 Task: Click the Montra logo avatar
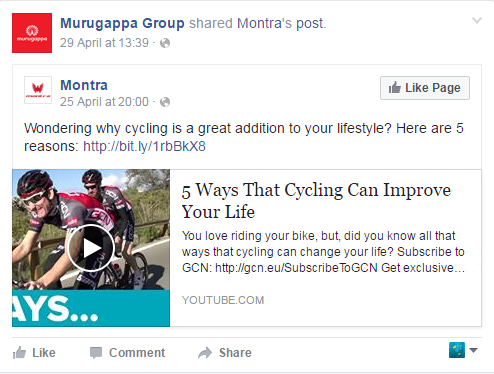(38, 90)
